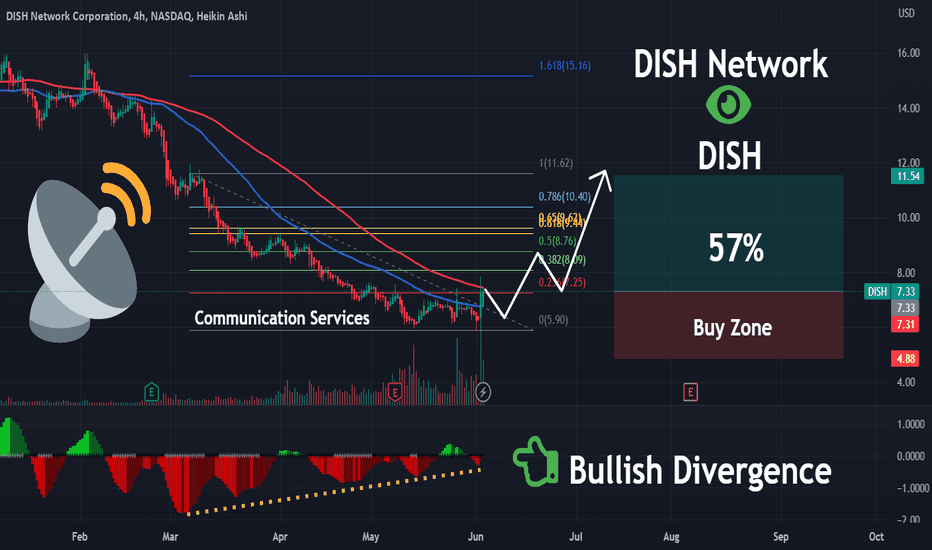Screen dimensions: 932x550
Task: Click the May label on time axis
Action: click(x=370, y=536)
